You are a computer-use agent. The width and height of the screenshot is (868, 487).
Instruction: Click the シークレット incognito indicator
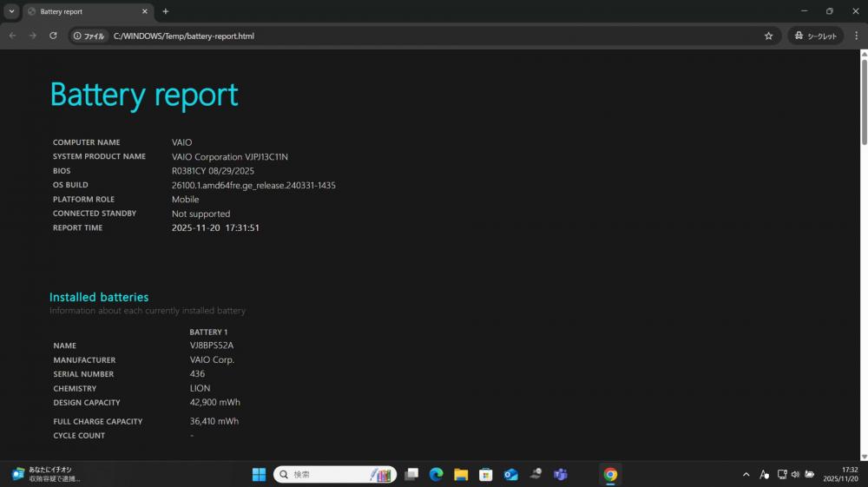815,36
